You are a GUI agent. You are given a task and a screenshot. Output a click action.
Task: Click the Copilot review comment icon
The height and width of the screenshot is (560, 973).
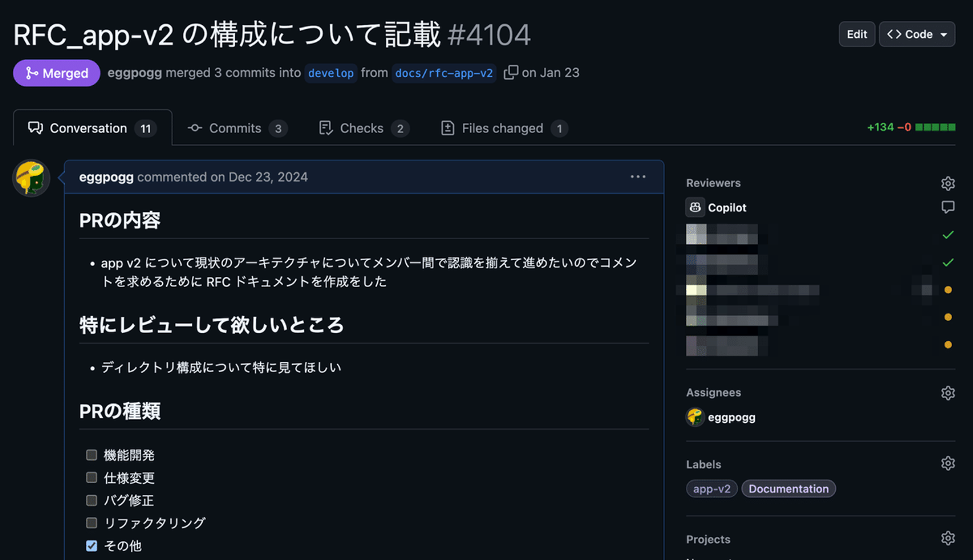(x=948, y=207)
